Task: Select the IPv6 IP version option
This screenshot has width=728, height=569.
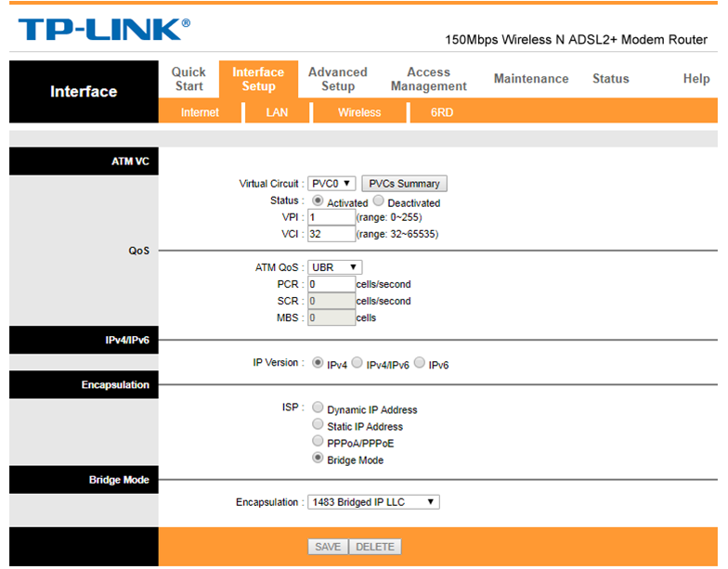Action: (x=420, y=363)
